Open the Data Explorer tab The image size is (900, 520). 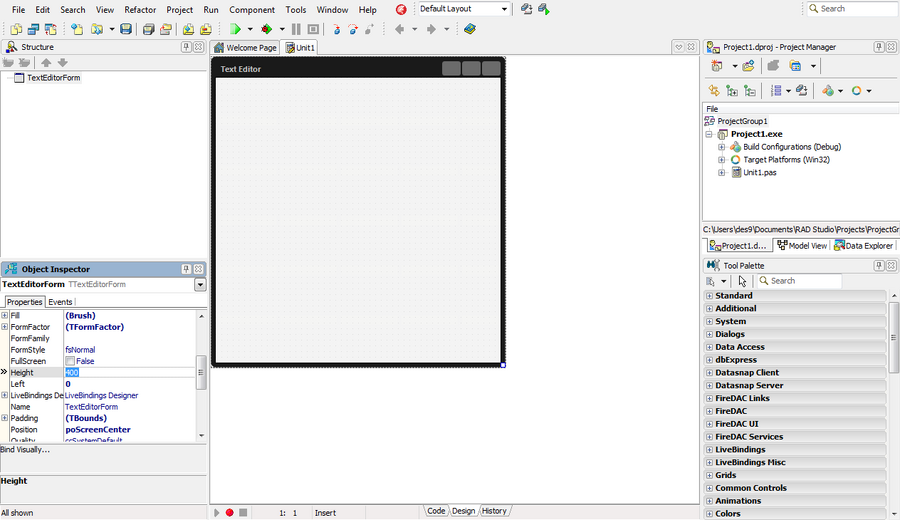click(863, 246)
